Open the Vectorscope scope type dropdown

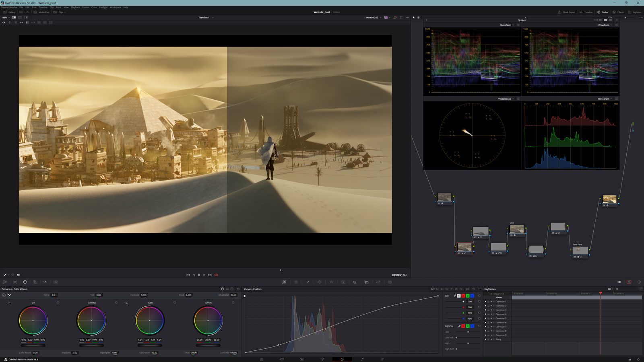[506, 99]
